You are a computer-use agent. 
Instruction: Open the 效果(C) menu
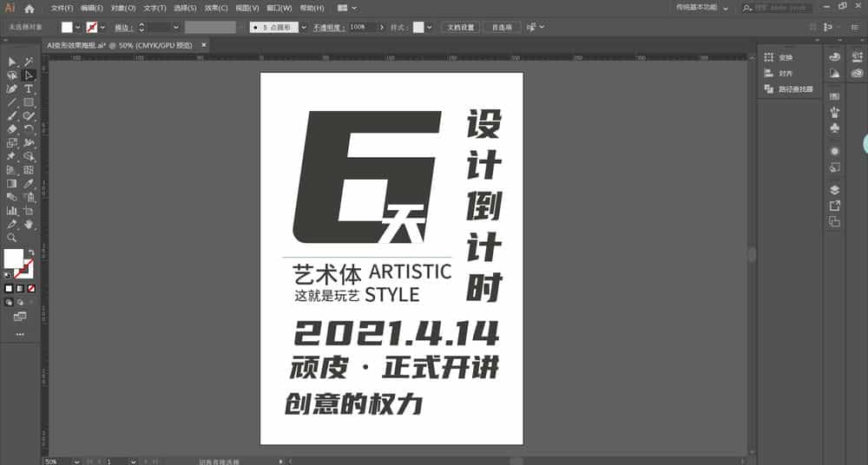pos(216,9)
